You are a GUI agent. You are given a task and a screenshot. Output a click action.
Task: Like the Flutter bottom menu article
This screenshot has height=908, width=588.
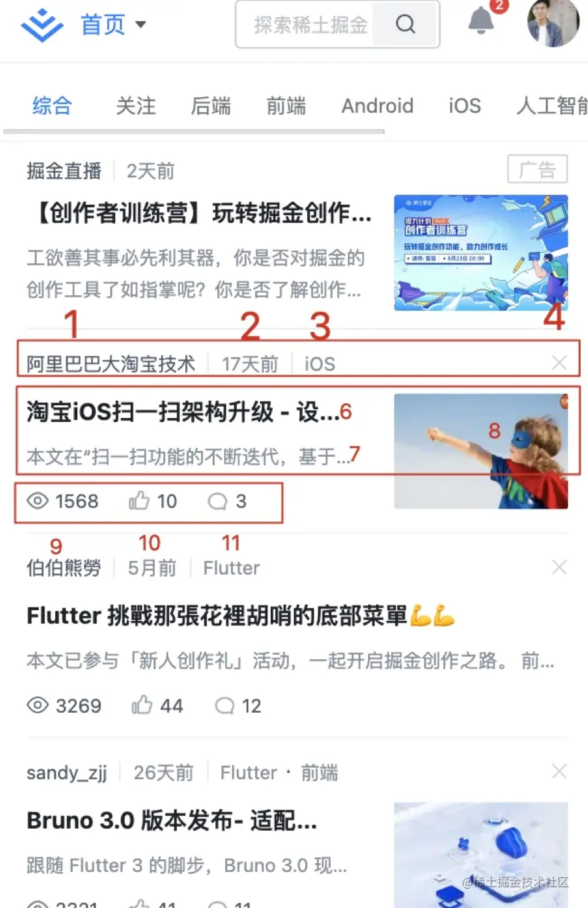142,705
